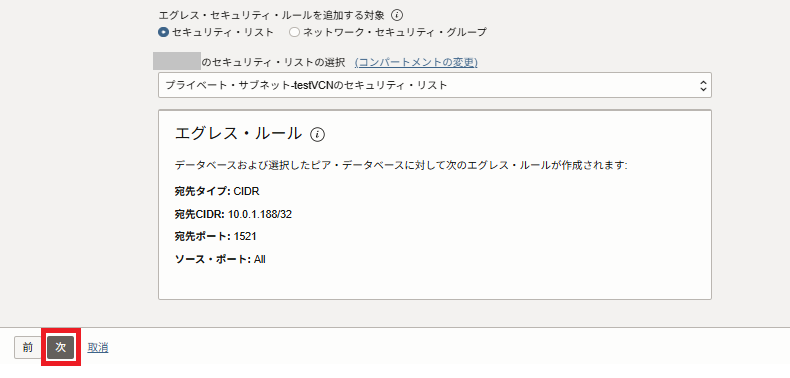This screenshot has height=378, width=790.
Task: Click the ネットワーク・セキュリティ・グループ label text
Action: coord(394,32)
